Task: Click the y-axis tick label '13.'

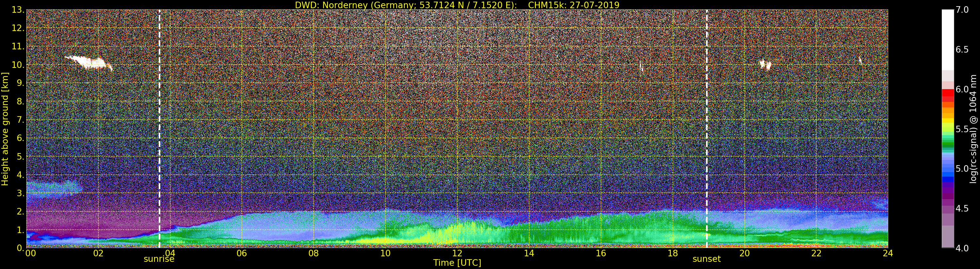Action: click(18, 10)
